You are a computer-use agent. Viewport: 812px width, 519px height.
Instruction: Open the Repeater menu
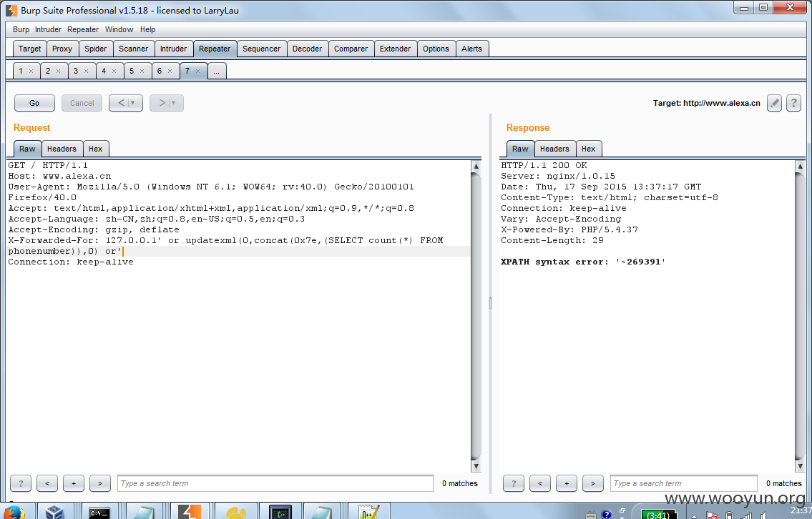click(x=83, y=29)
